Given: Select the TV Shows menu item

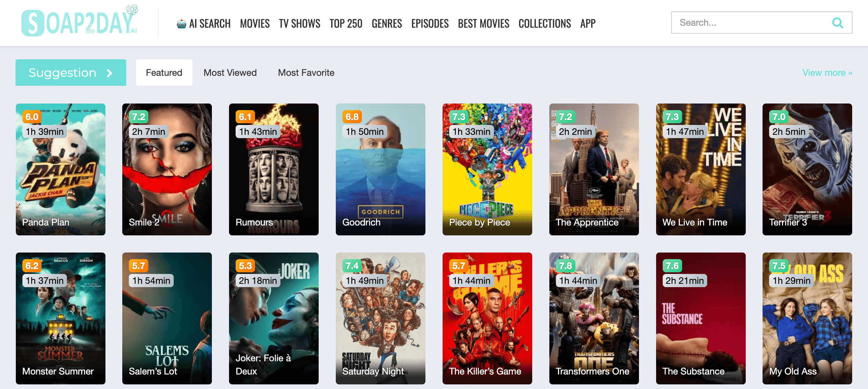Looking at the screenshot, I should 299,23.
